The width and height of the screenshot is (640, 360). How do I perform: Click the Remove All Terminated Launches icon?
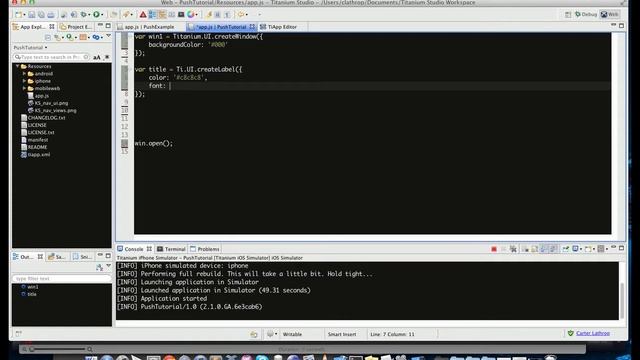513,249
